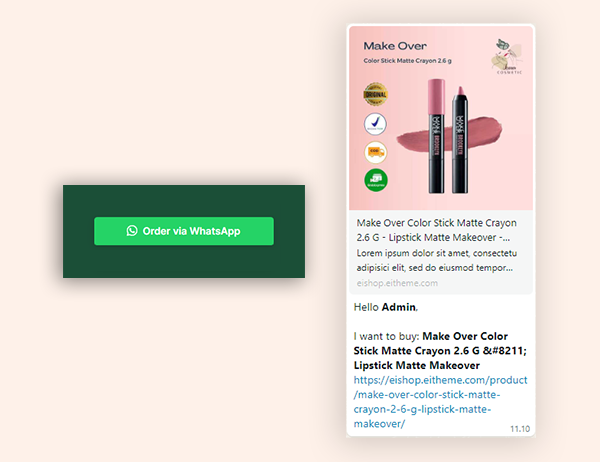Click the pink lipstick color smear swatch
The image size is (600, 462).
pos(450,134)
